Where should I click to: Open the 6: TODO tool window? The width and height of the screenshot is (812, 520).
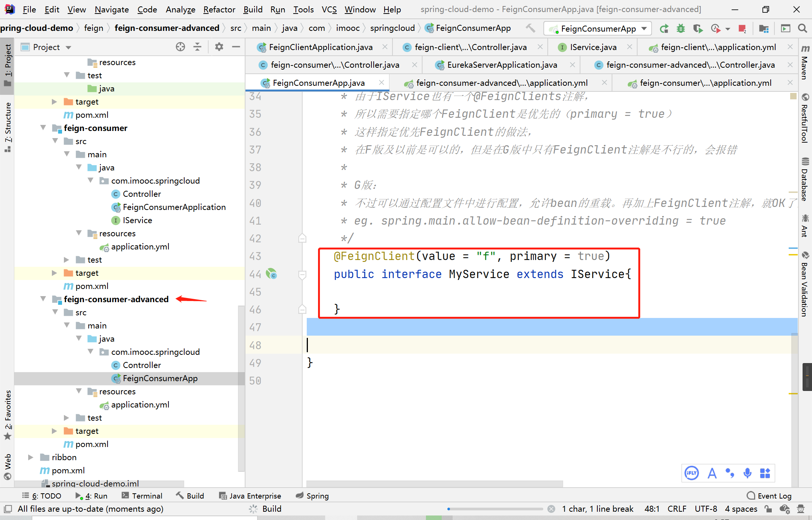pyautogui.click(x=41, y=496)
